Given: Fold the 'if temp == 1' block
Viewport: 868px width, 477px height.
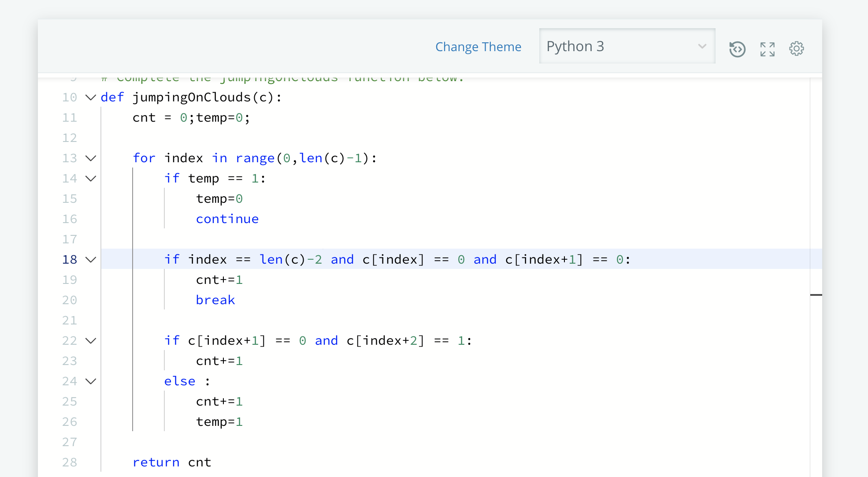Looking at the screenshot, I should pos(91,179).
